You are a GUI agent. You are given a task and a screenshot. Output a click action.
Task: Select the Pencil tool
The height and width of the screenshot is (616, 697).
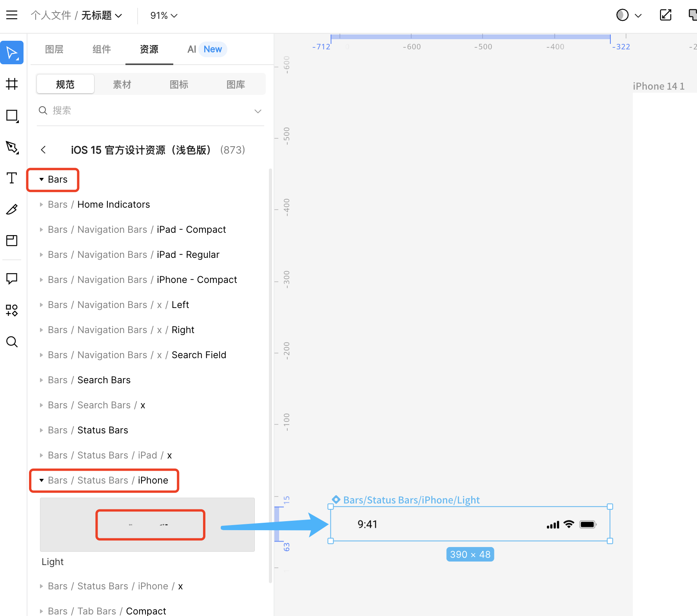pos(12,209)
